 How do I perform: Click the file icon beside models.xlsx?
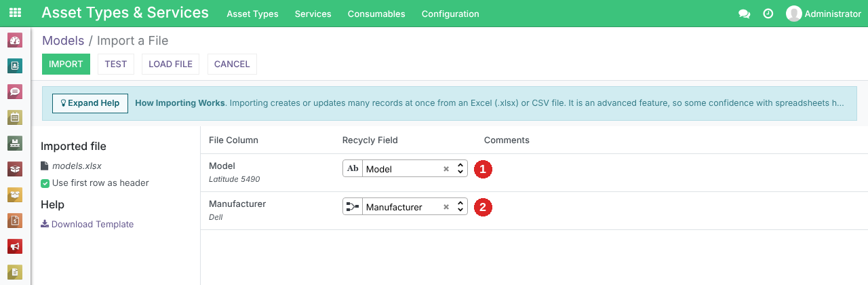coord(45,166)
